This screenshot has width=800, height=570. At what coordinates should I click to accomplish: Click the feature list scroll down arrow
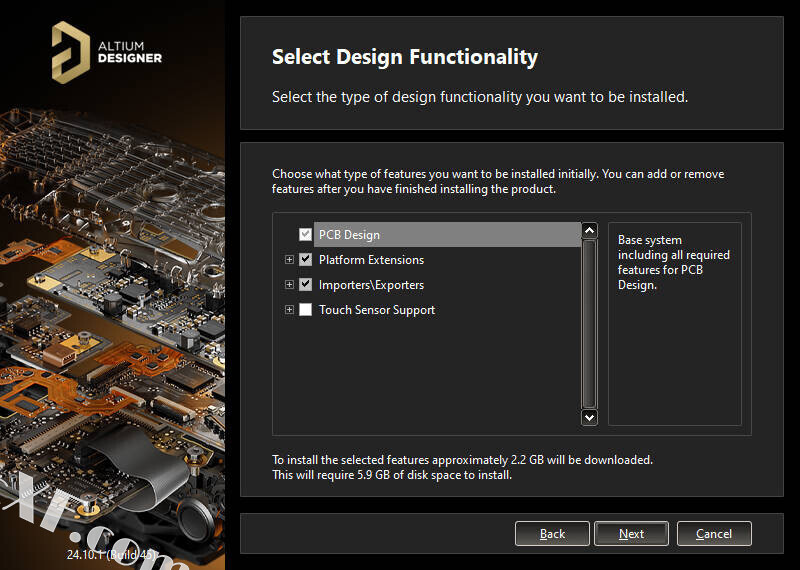click(x=589, y=417)
